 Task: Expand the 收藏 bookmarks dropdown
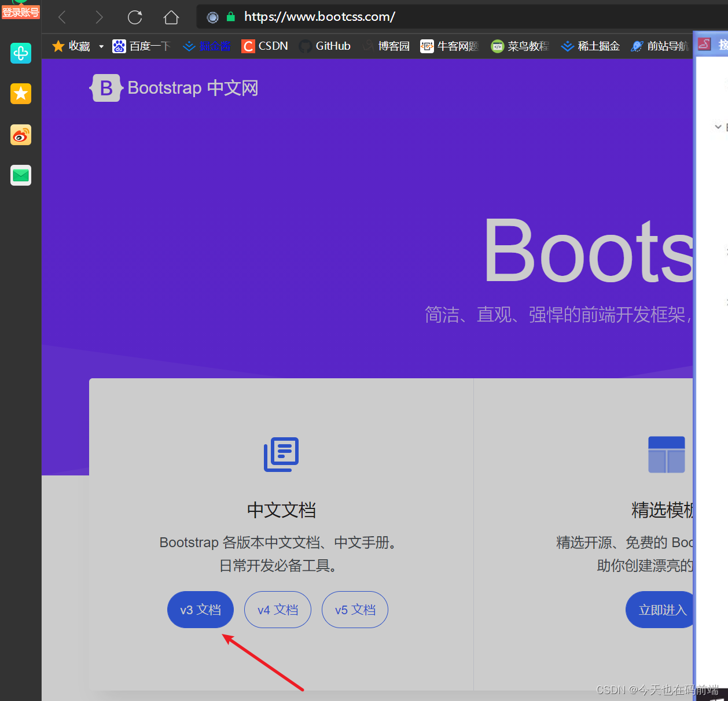pos(101,46)
